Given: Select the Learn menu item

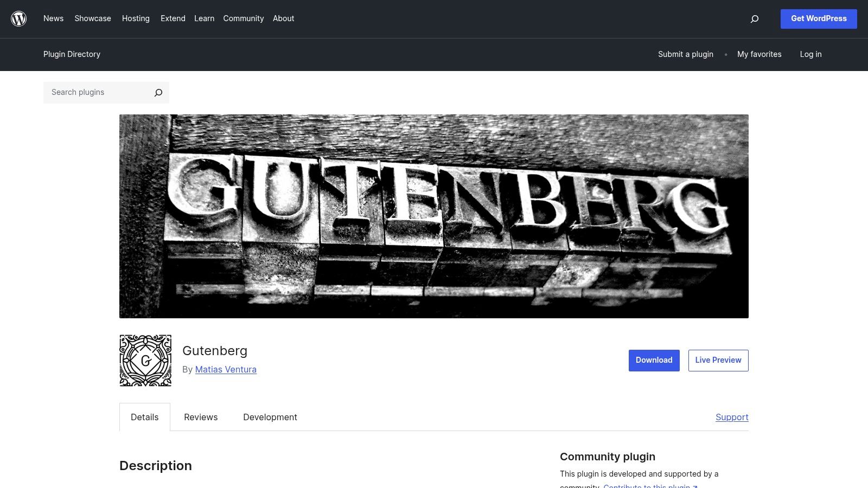Looking at the screenshot, I should 205,18.
